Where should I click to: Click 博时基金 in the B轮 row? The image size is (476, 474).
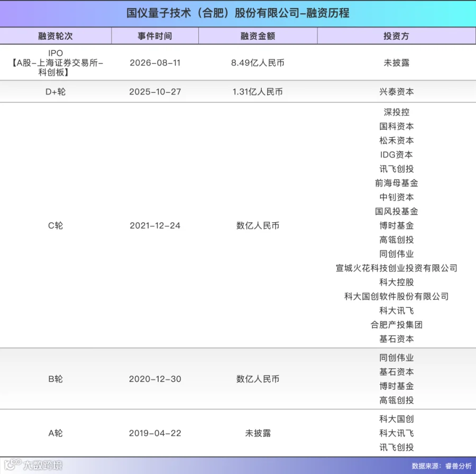(x=397, y=386)
